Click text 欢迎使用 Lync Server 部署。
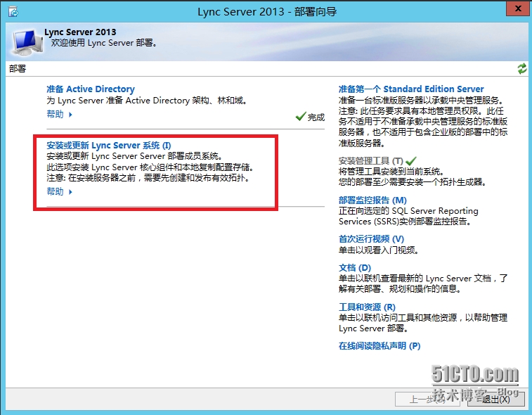532x415 pixels. point(104,43)
